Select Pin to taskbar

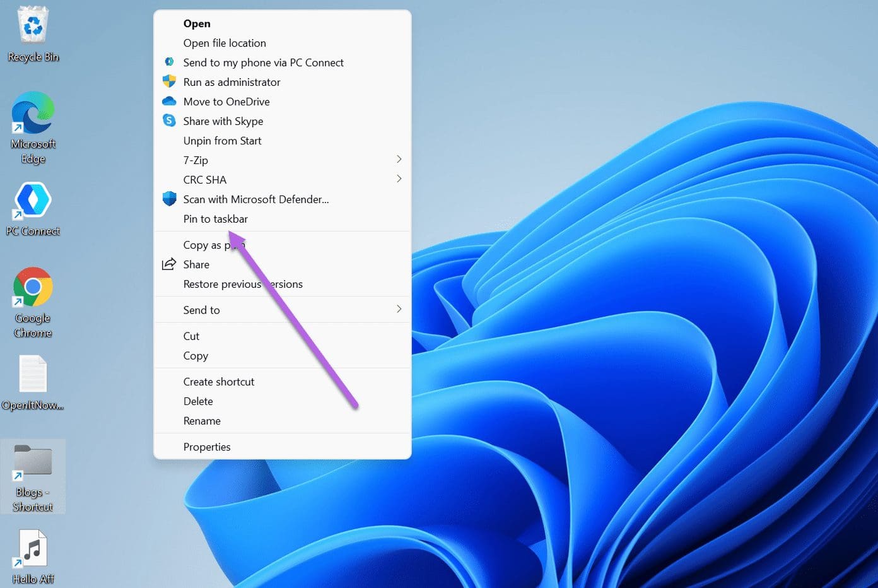(215, 219)
